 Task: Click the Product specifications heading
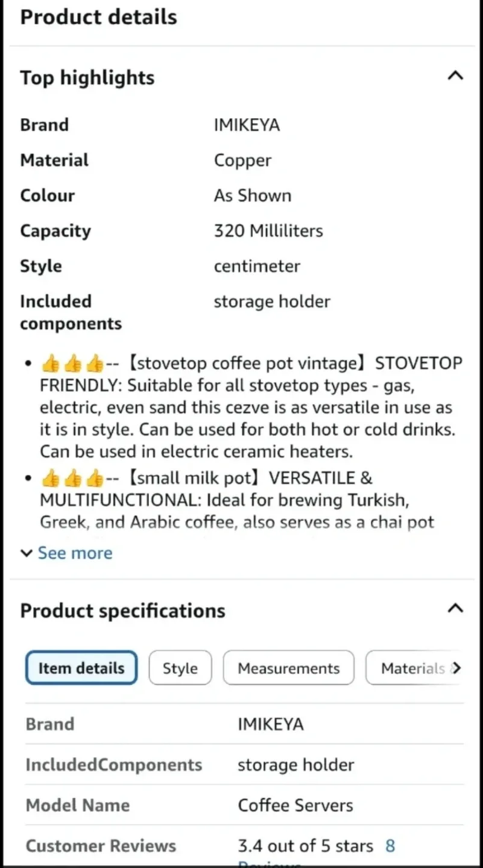(x=122, y=611)
